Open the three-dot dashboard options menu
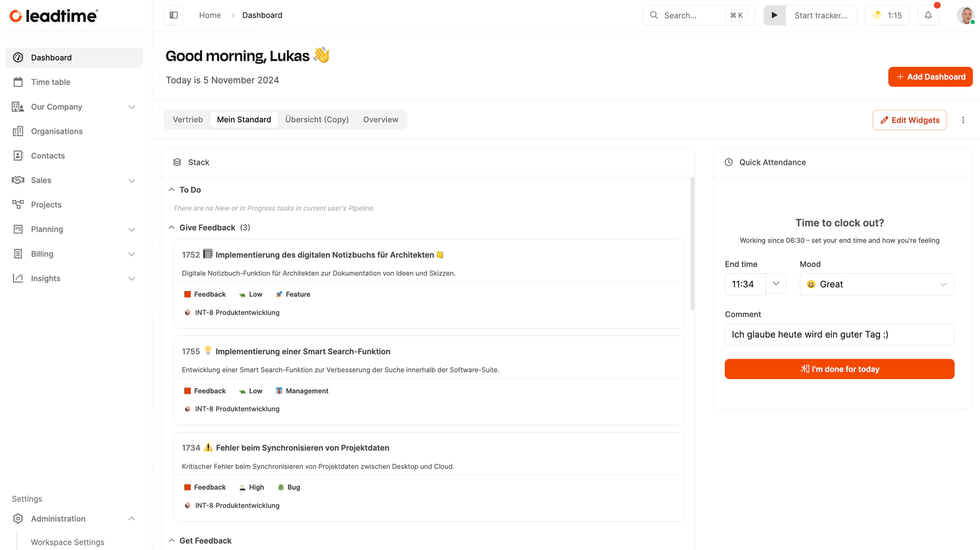This screenshot has height=550, width=980. [x=963, y=120]
